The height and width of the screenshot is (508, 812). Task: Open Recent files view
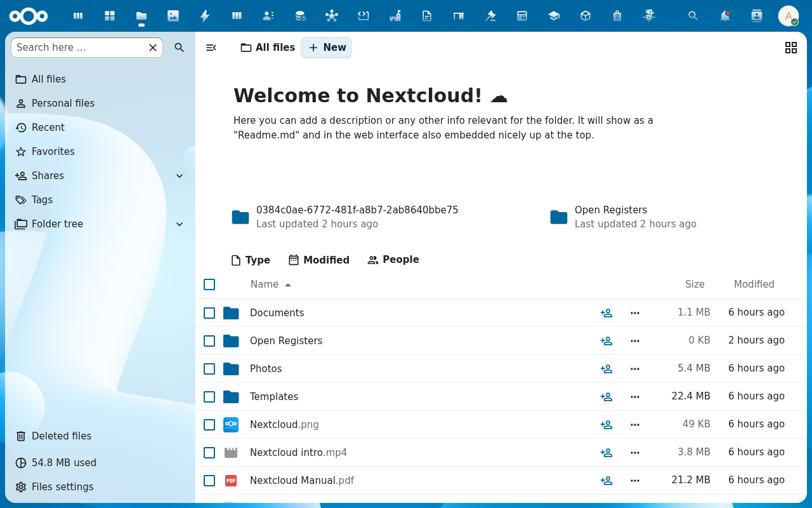point(100,128)
